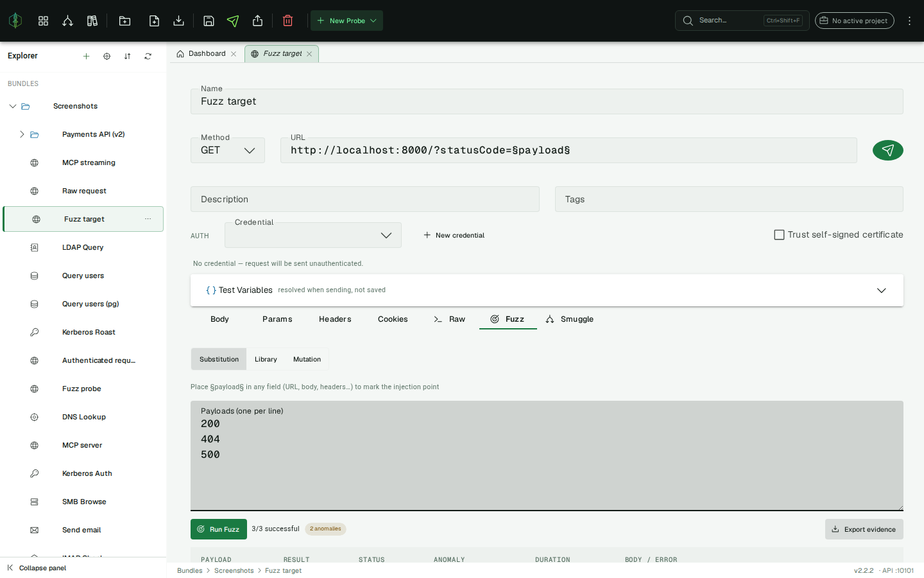Click the URL input field
This screenshot has height=578, width=924.
coord(569,150)
